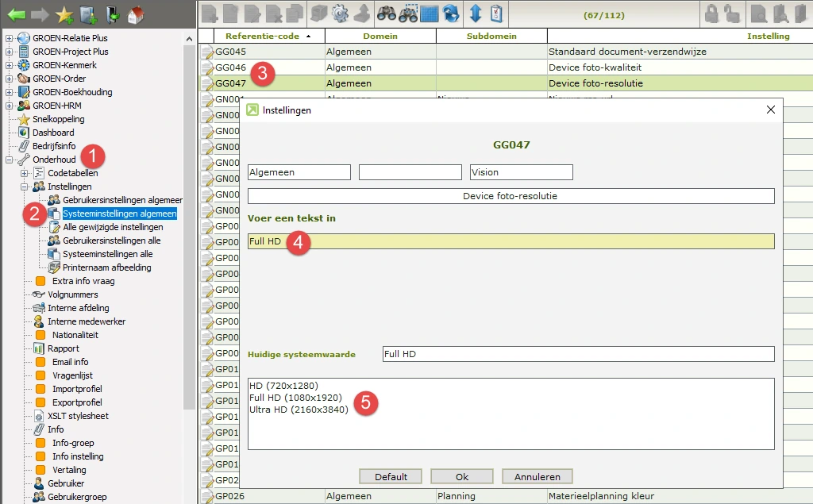This screenshot has width=813, height=504.
Task: Click the door exit icon in toolbar
Action: tap(112, 13)
